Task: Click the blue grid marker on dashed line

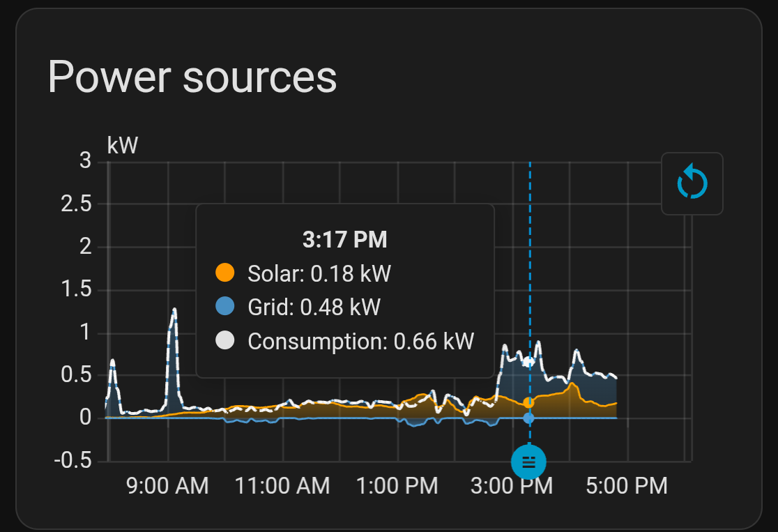Action: click(x=528, y=418)
